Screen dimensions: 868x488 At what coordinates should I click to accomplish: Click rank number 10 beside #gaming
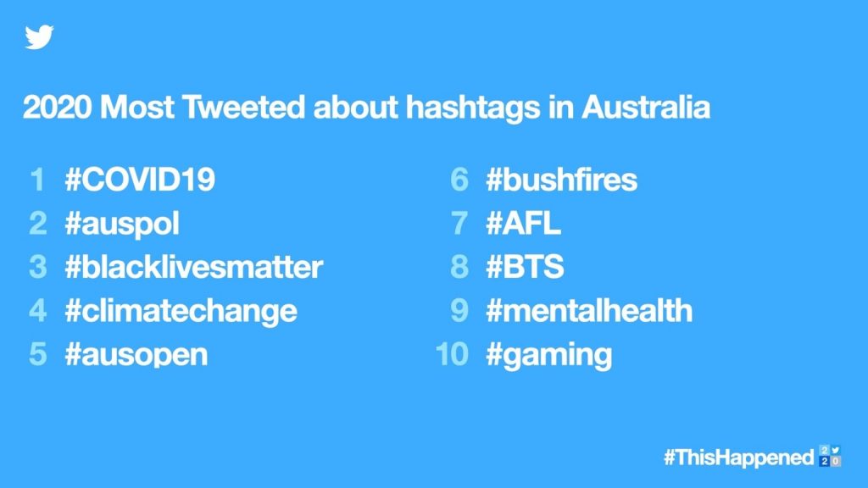[x=453, y=354]
